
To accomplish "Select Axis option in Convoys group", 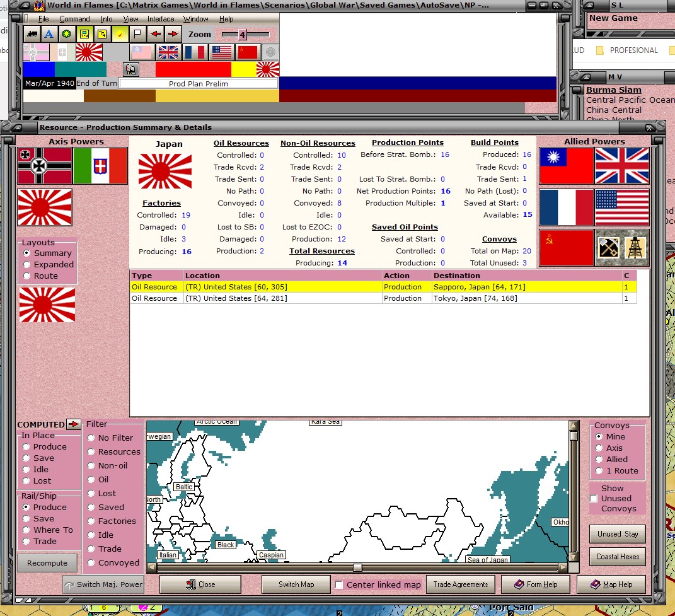I will coord(599,448).
